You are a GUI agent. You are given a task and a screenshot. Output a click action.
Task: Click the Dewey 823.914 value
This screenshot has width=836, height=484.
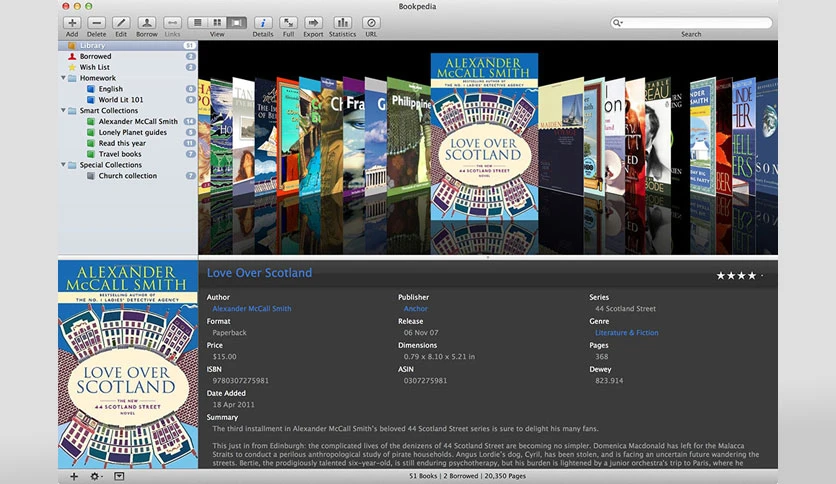[x=609, y=381]
